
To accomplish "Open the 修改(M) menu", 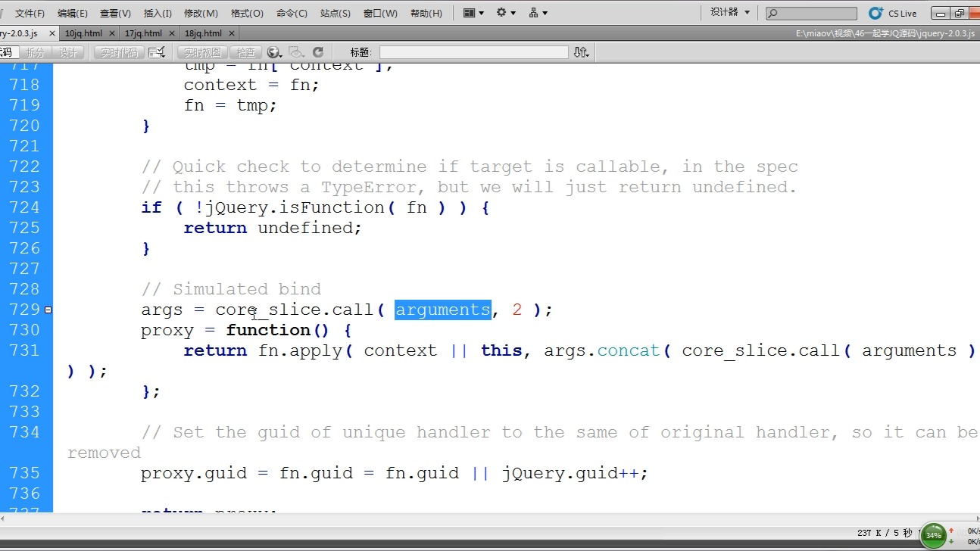I will coord(201,13).
